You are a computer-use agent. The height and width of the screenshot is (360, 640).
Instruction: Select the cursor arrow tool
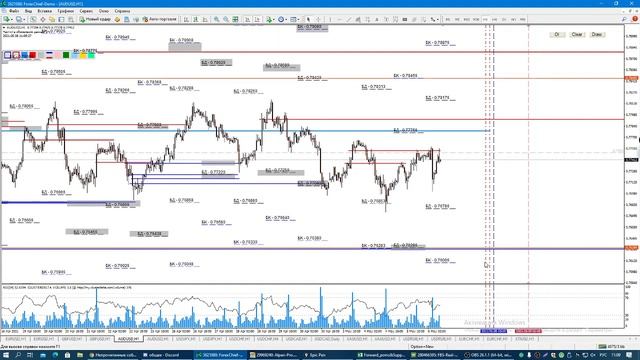click(x=308, y=19)
